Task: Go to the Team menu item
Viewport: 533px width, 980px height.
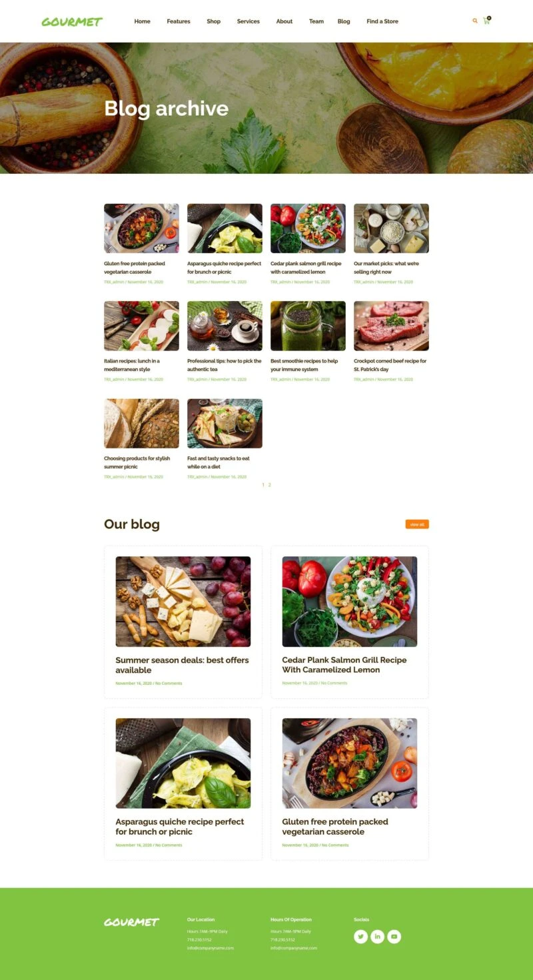Action: (316, 21)
